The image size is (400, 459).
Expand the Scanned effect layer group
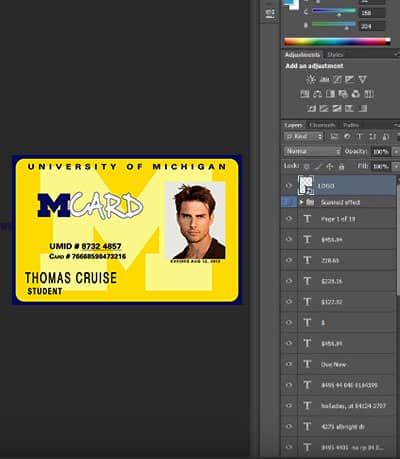tap(301, 202)
